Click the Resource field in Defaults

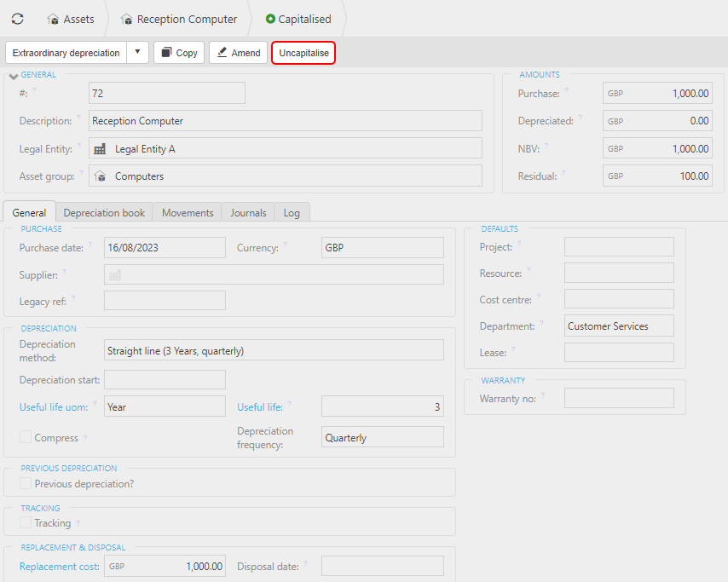pyautogui.click(x=619, y=273)
